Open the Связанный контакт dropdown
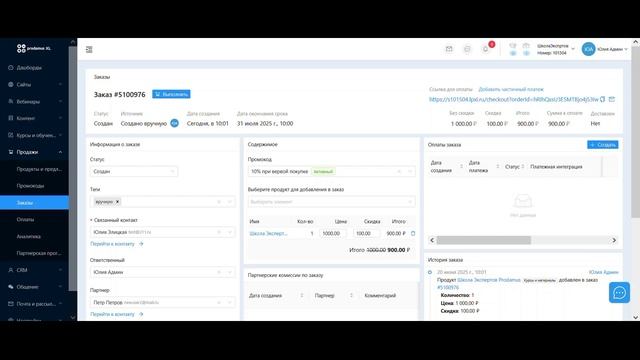This screenshot has width=640, height=360. (162, 232)
